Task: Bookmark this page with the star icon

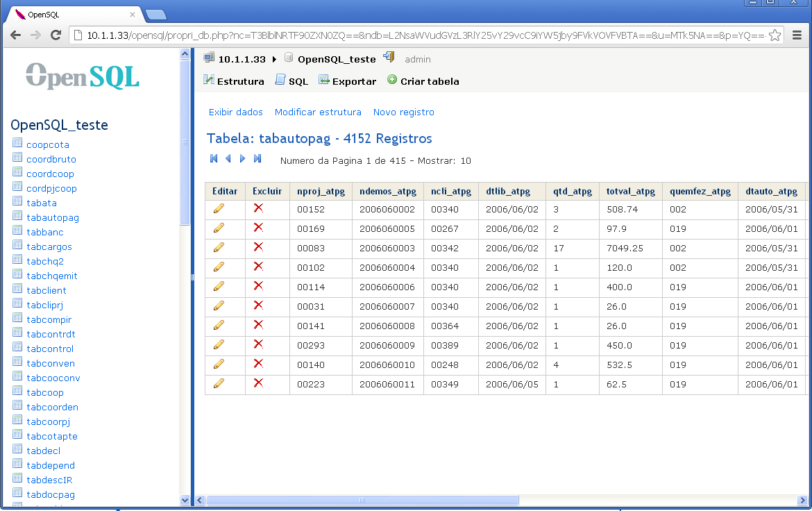Action: click(x=775, y=35)
